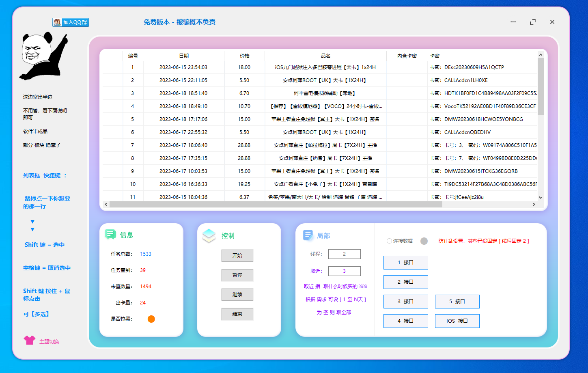This screenshot has width=588, height=373.
Task: Click the 日期 column header
Action: [183, 56]
